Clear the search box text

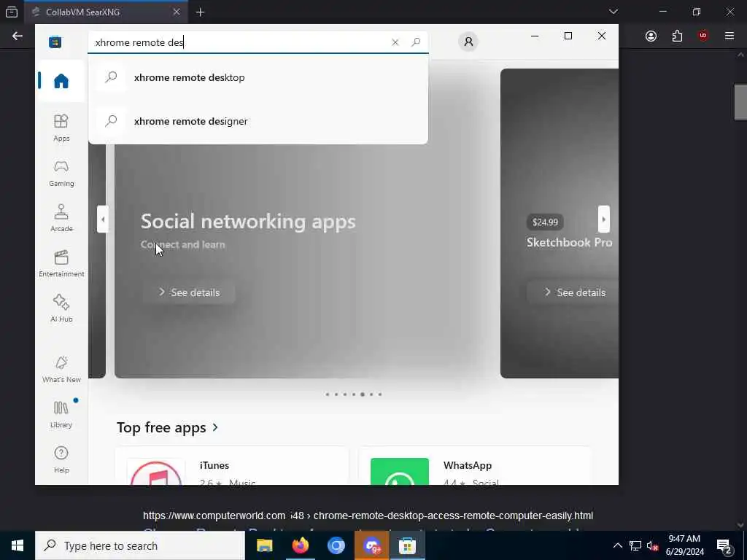[395, 42]
